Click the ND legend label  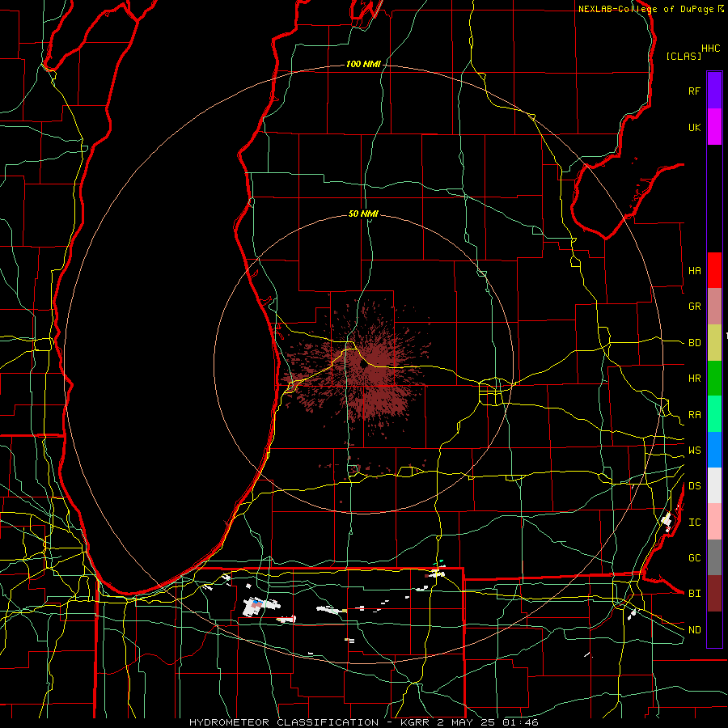click(694, 630)
